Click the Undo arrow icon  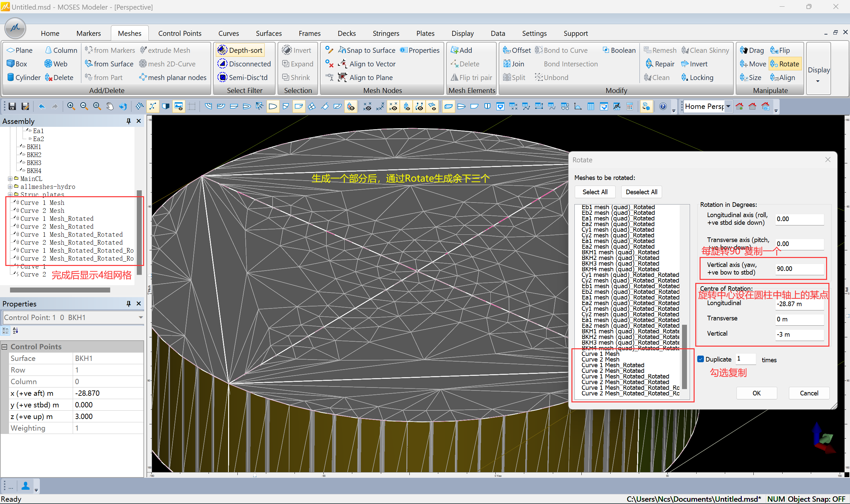pos(42,106)
